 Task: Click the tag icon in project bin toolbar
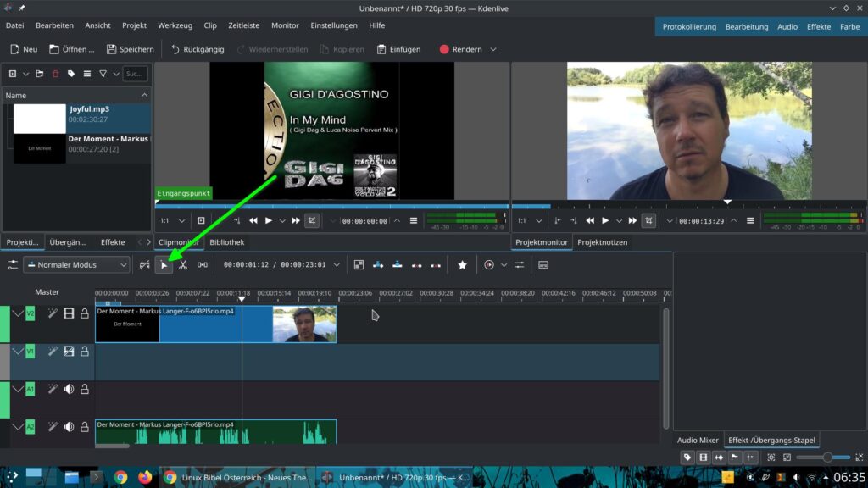click(71, 74)
